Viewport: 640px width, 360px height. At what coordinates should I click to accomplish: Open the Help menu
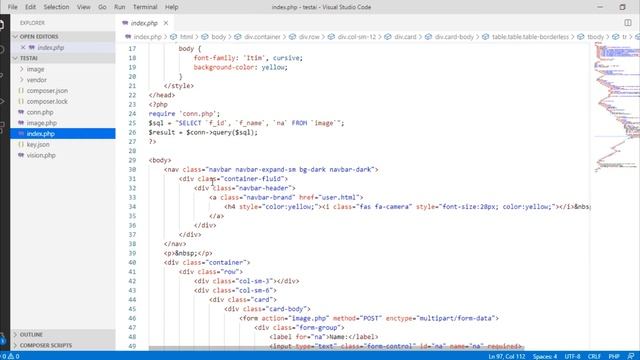171,7
